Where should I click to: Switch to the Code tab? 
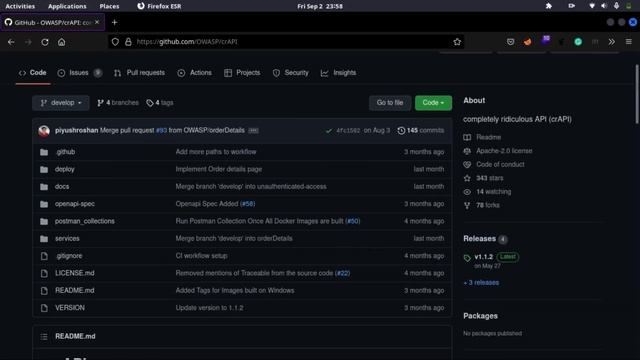click(x=33, y=73)
